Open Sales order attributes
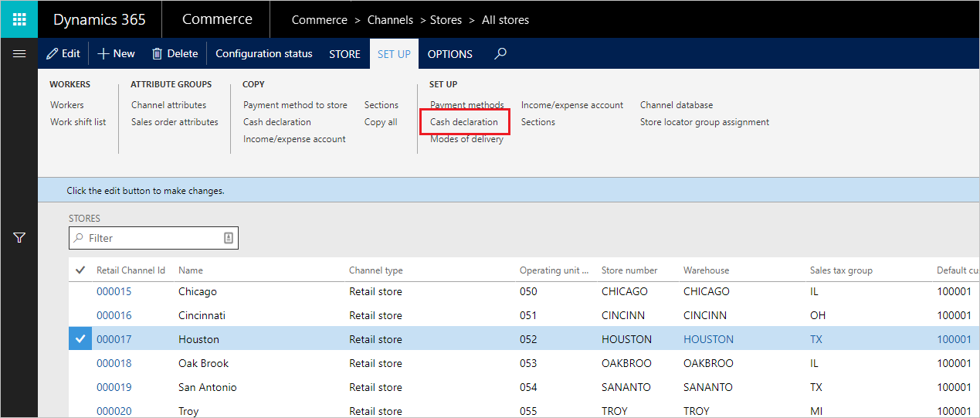This screenshot has height=418, width=980. (x=175, y=122)
